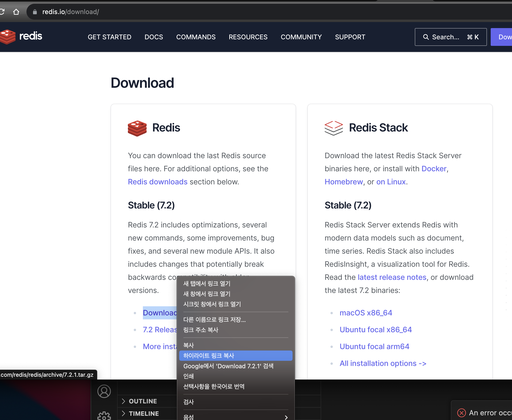Open the Redis downloads link
512x420 pixels.
click(158, 182)
